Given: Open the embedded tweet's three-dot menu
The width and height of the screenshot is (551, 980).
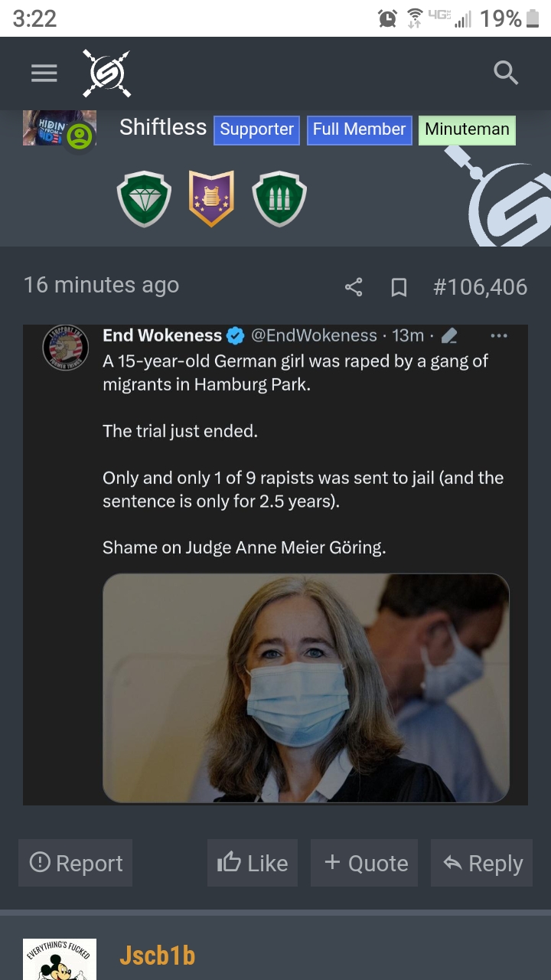Looking at the screenshot, I should pyautogui.click(x=498, y=335).
